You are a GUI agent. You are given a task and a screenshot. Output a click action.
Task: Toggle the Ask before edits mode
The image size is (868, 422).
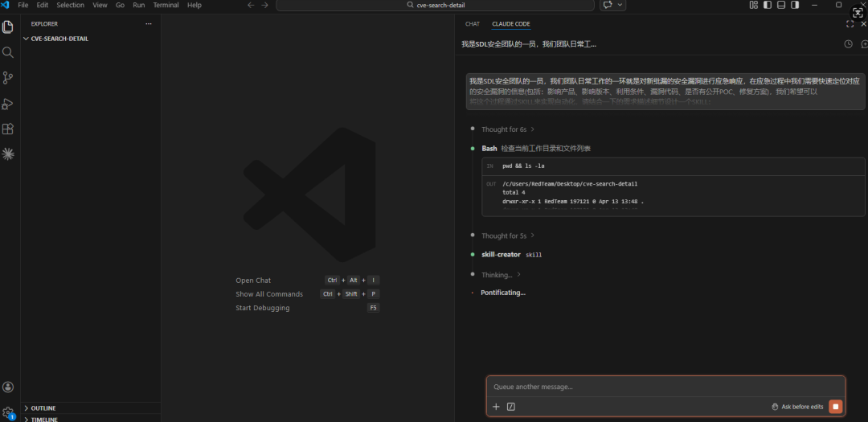click(798, 407)
